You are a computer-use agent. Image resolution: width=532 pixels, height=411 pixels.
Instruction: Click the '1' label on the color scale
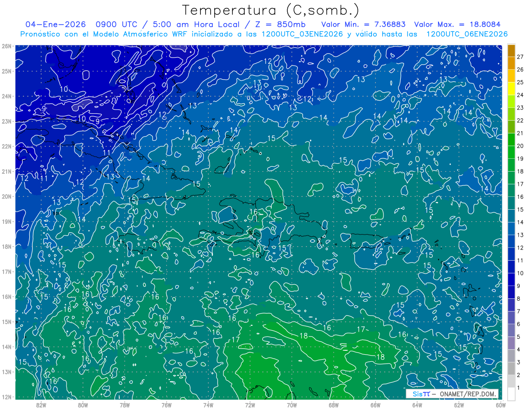click(519, 388)
